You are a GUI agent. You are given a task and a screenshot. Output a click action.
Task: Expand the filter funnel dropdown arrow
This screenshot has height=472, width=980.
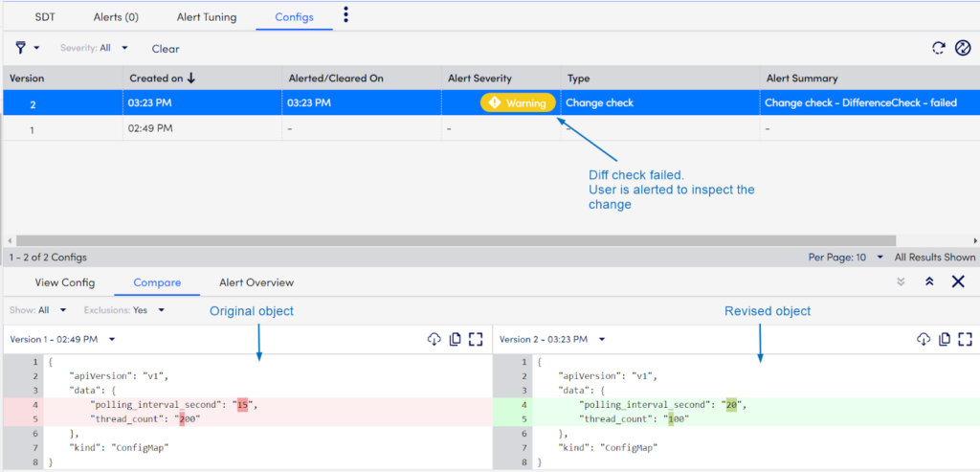click(x=37, y=48)
